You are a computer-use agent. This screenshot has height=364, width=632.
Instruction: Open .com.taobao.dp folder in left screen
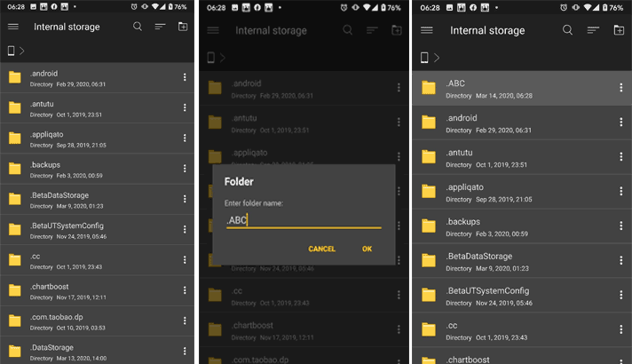(x=97, y=321)
